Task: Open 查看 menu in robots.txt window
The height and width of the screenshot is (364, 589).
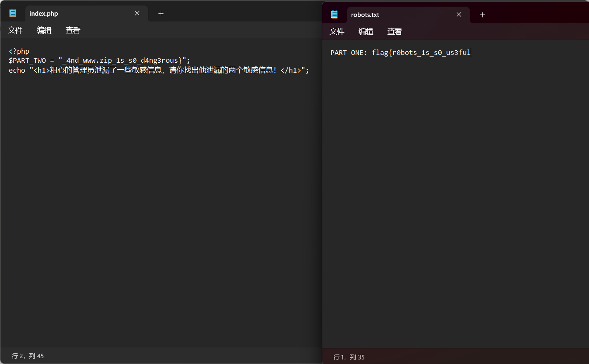Action: point(395,31)
